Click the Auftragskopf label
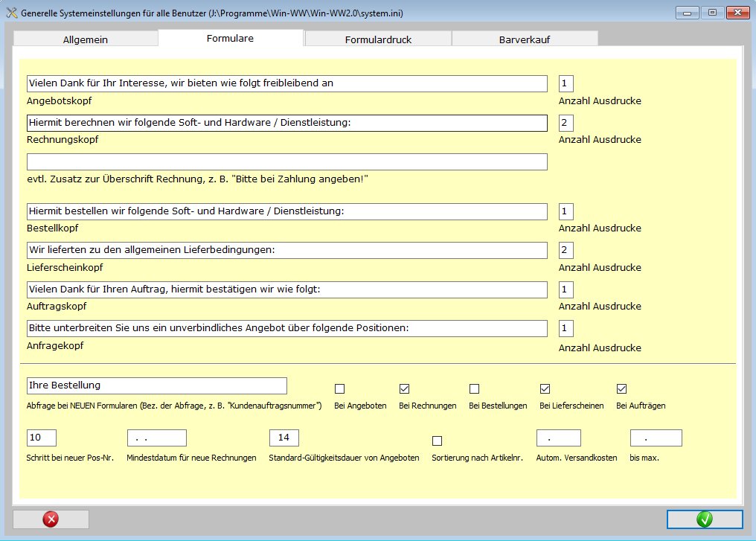Screen dimensions: 756x541 click(x=57, y=306)
